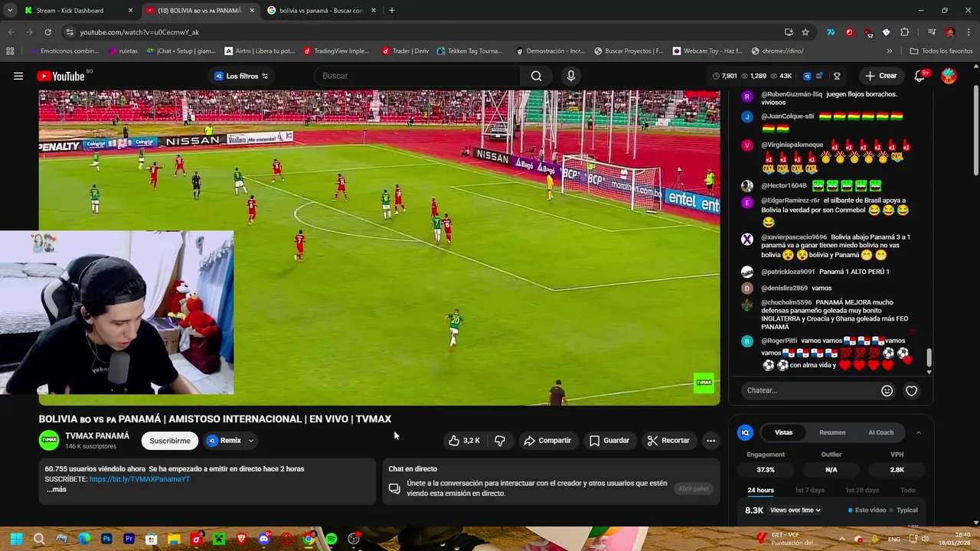Switch to the AI Coach tab
980x551 pixels.
(880, 432)
